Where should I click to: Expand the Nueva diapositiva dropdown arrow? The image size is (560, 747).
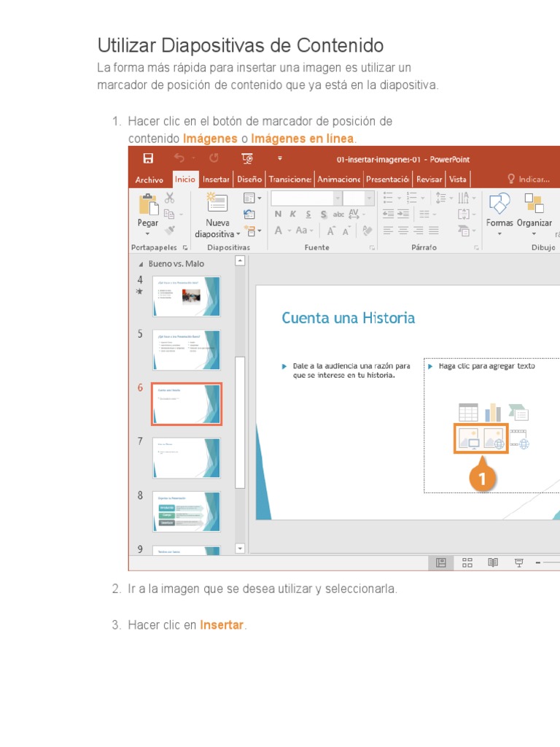click(x=238, y=234)
